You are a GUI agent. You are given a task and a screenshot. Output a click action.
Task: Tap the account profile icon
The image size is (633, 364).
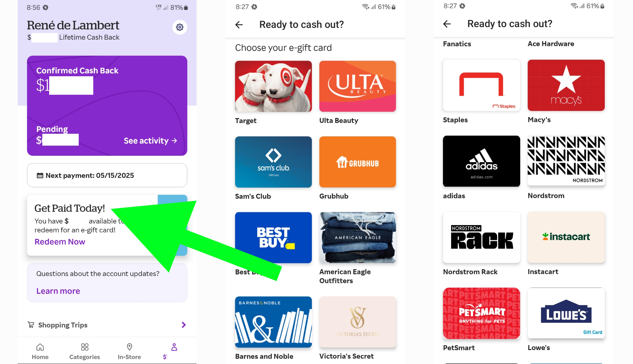click(x=174, y=347)
